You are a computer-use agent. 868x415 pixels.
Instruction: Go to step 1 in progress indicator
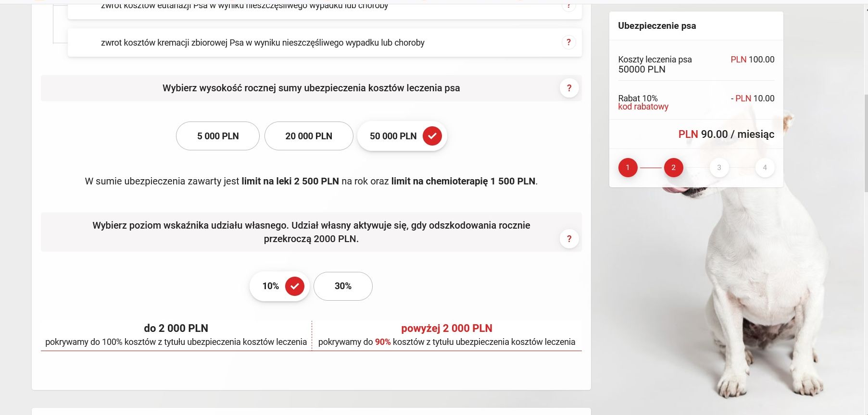(x=628, y=168)
